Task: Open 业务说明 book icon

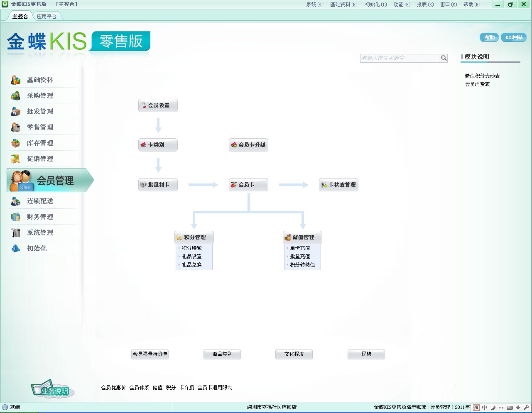Action: (x=52, y=389)
